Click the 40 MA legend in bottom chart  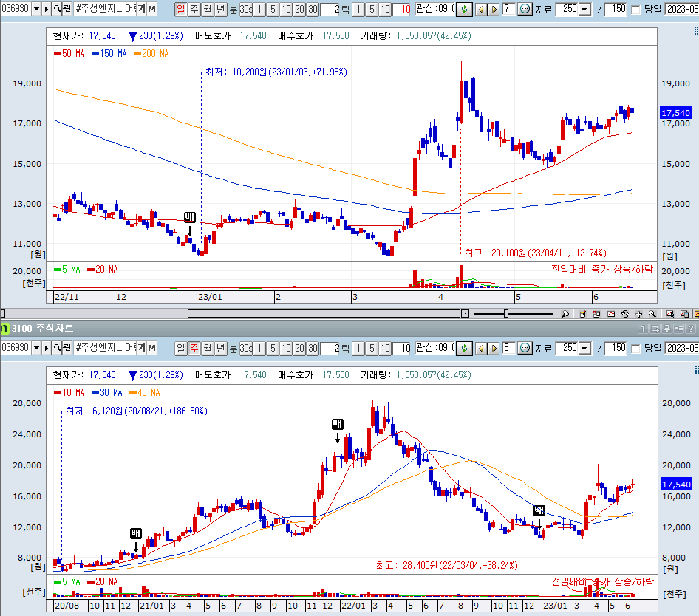point(144,393)
